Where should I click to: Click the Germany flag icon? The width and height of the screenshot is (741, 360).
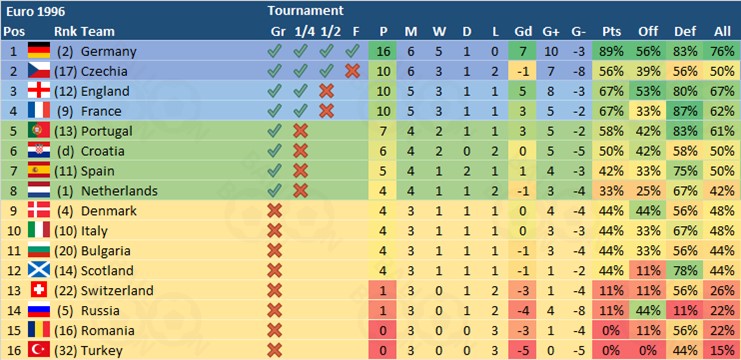pos(39,51)
